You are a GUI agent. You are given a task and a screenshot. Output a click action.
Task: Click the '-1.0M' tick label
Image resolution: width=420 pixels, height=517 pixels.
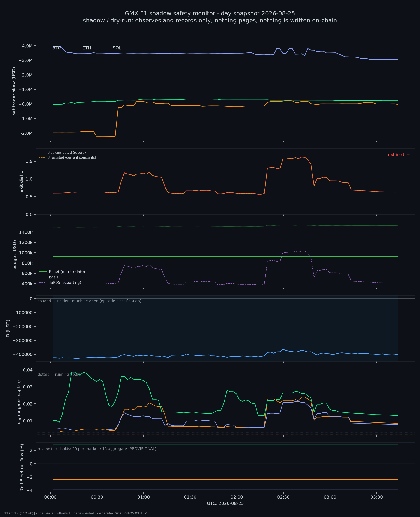pyautogui.click(x=26, y=119)
